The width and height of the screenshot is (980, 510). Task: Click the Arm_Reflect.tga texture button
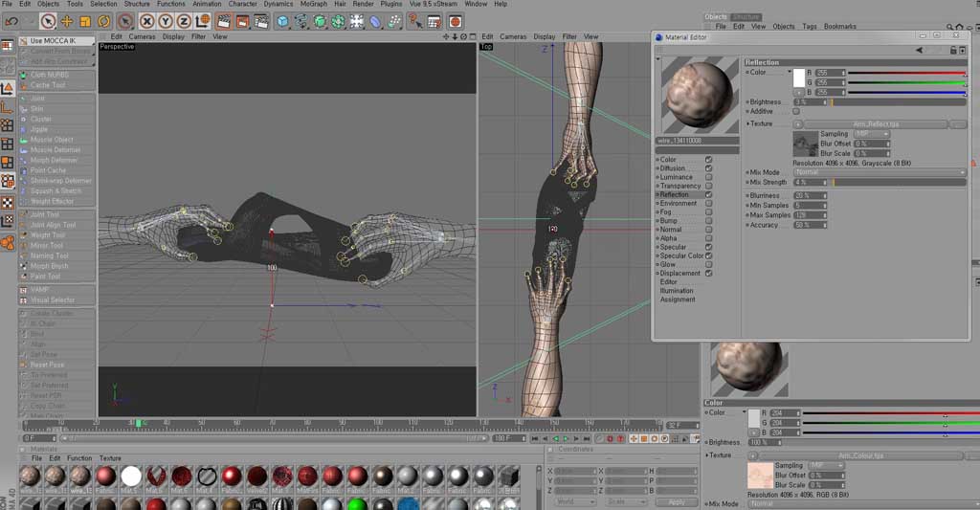877,124
